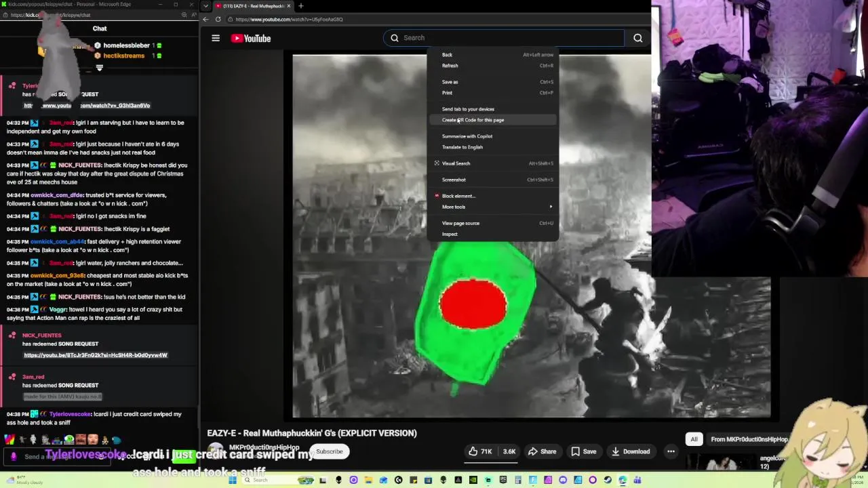Click the video player frame
868x488 pixels.
tap(531, 236)
